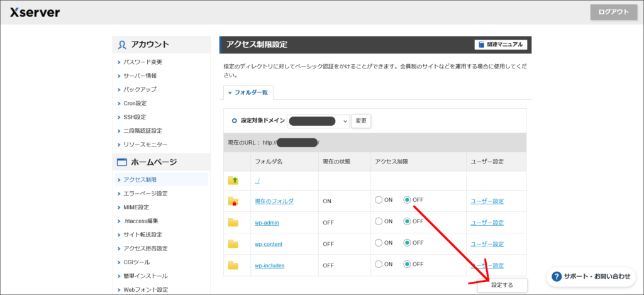Click the locked folder icon for 現在のフォルダ
Screen dimensions: 644x295
tap(233, 201)
